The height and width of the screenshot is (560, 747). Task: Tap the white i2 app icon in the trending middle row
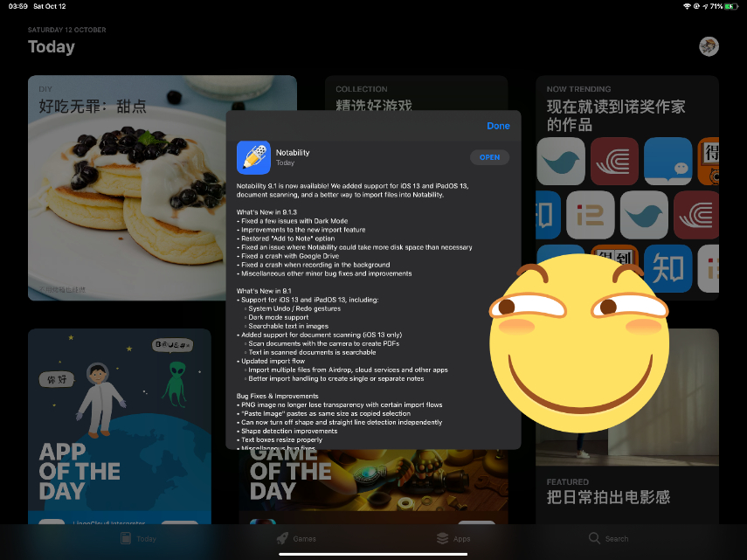click(x=591, y=215)
